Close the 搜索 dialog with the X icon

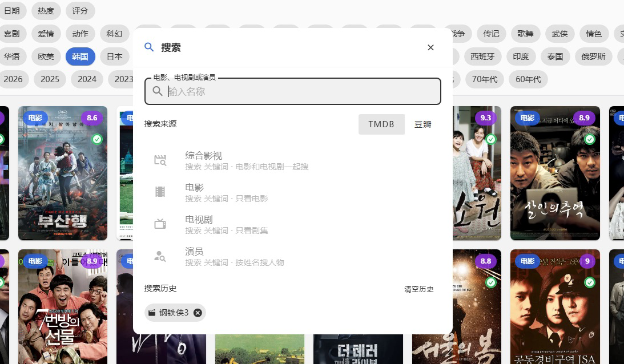pyautogui.click(x=430, y=48)
